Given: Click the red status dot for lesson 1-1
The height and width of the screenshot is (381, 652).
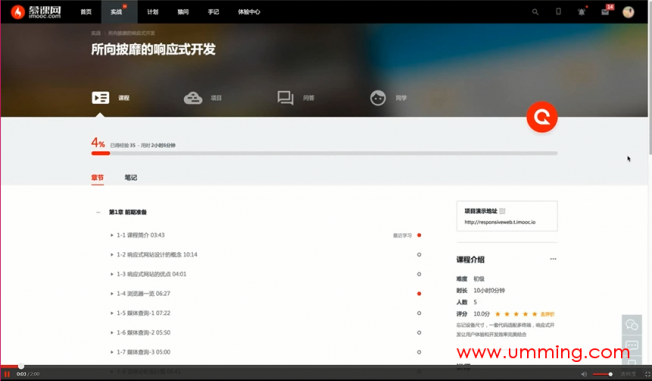Looking at the screenshot, I should point(419,235).
